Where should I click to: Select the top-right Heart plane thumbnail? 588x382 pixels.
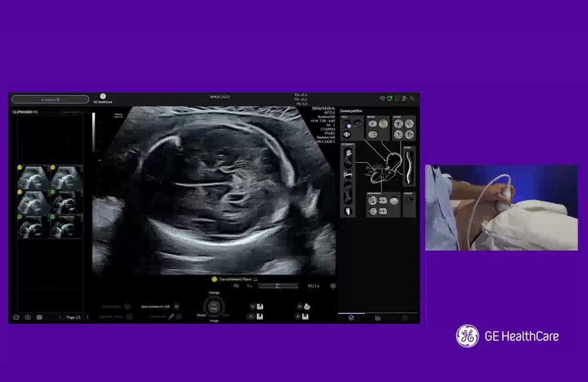[409, 124]
